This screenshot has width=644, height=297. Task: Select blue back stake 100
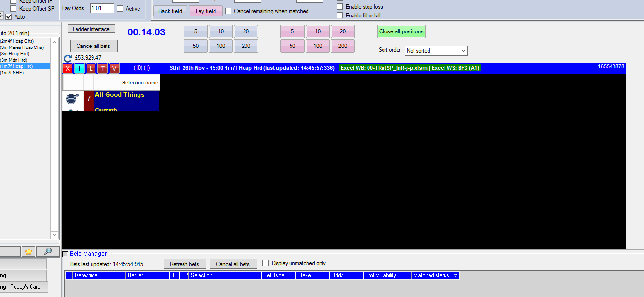[221, 46]
